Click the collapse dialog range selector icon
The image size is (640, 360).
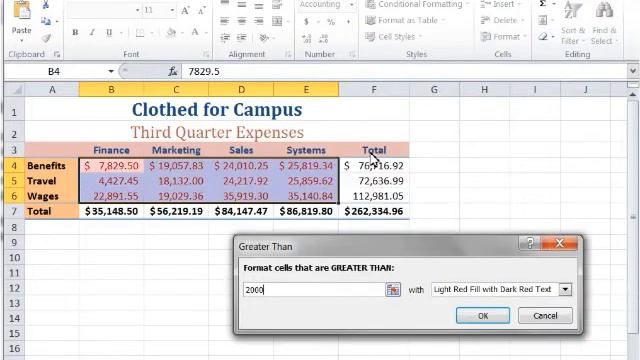(x=393, y=290)
